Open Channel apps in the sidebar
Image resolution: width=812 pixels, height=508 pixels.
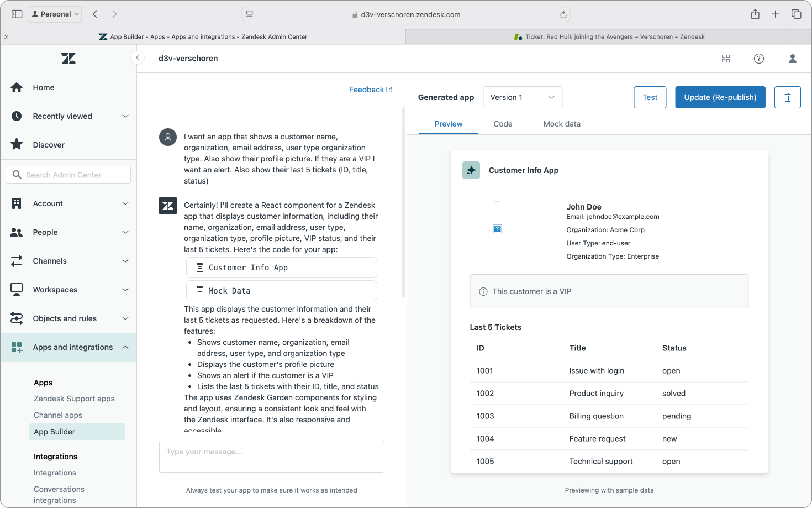coord(58,415)
